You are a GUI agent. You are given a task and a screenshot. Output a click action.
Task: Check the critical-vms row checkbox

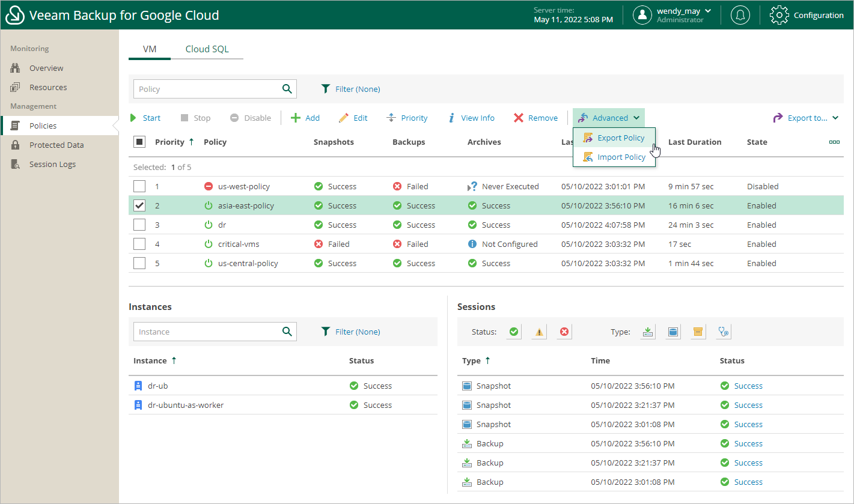(139, 244)
